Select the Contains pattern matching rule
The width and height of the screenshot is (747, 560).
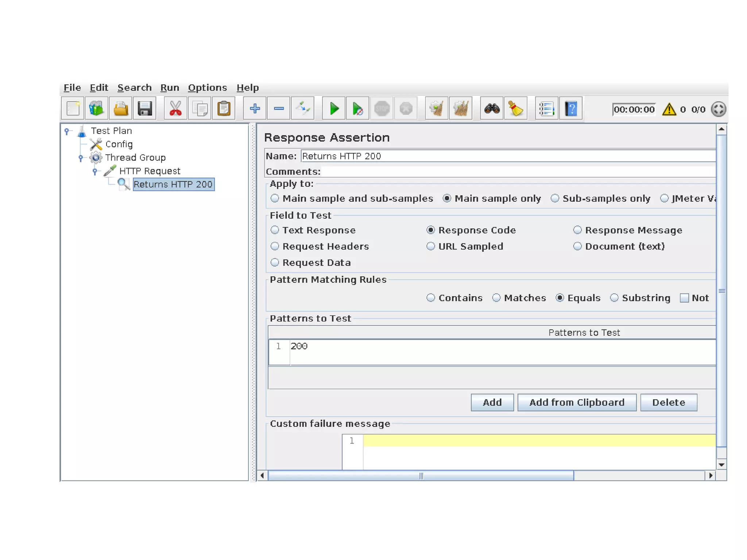431,298
